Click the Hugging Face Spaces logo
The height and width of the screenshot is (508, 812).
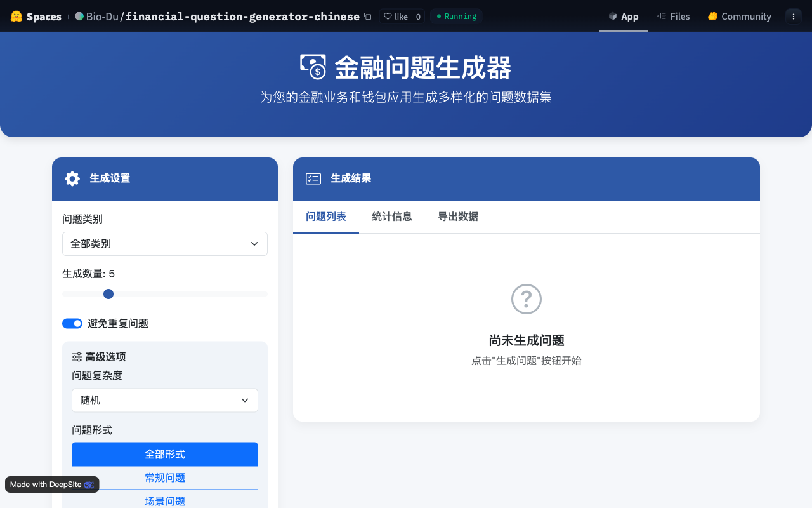click(36, 17)
